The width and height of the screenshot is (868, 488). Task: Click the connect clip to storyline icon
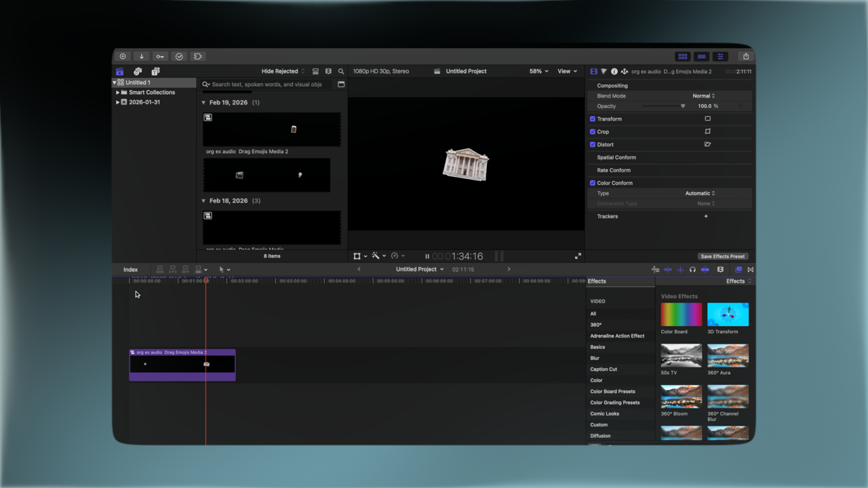click(x=160, y=270)
